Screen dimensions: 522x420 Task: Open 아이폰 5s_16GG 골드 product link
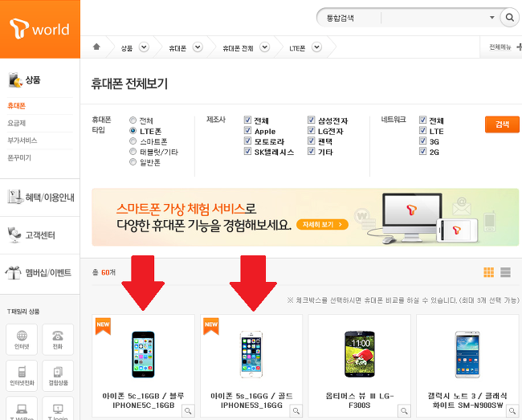coord(251,401)
